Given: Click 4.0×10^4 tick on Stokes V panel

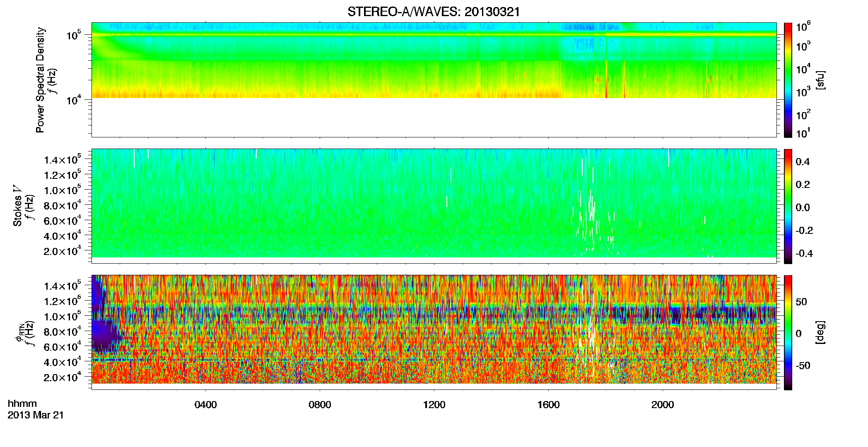Looking at the screenshot, I should click(x=63, y=236).
